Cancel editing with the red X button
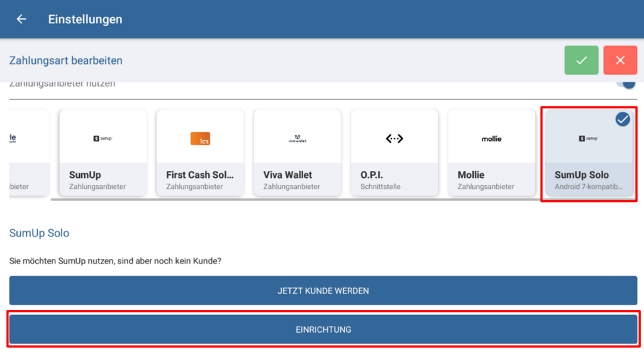The width and height of the screenshot is (644, 361). (x=620, y=60)
